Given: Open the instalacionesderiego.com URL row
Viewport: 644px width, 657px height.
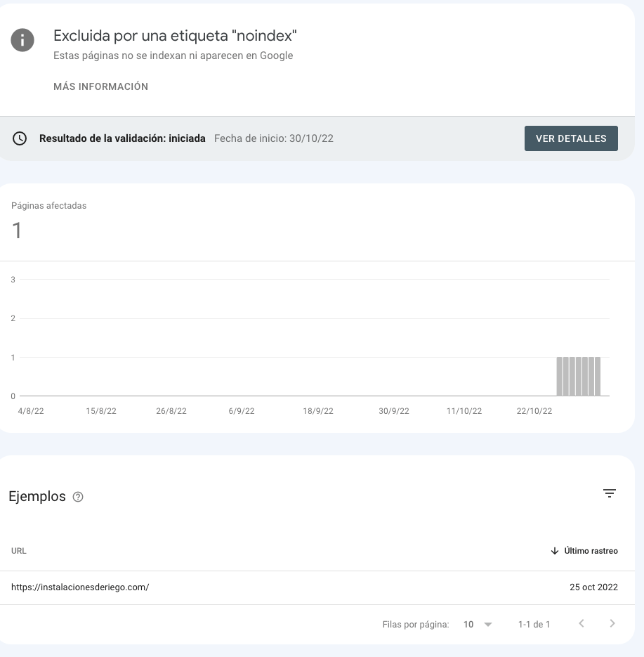Looking at the screenshot, I should [x=317, y=587].
